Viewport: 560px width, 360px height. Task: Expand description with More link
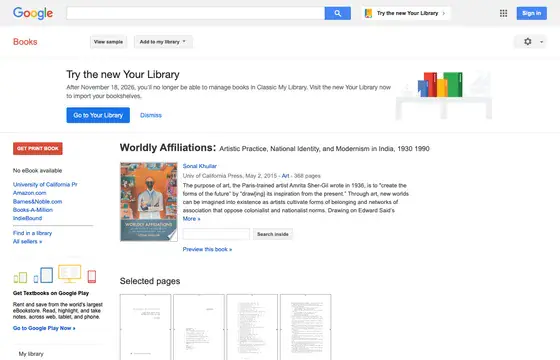click(191, 219)
